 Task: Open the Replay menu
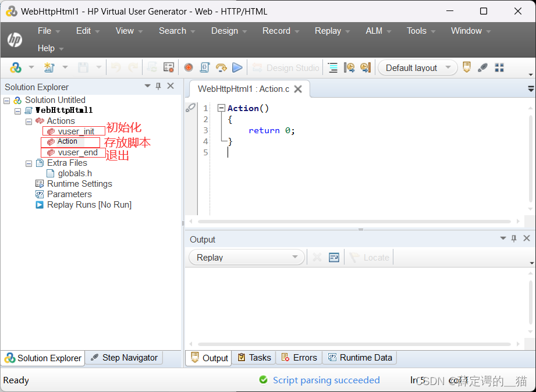(x=332, y=31)
